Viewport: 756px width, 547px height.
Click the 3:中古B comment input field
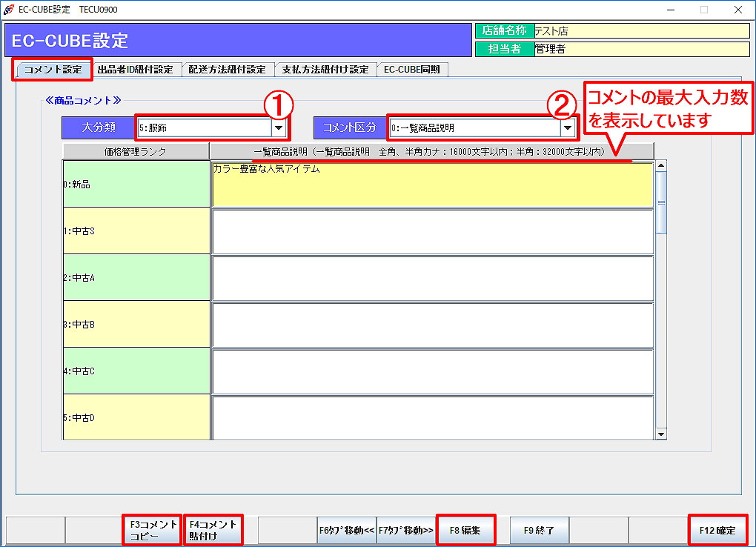coord(432,325)
